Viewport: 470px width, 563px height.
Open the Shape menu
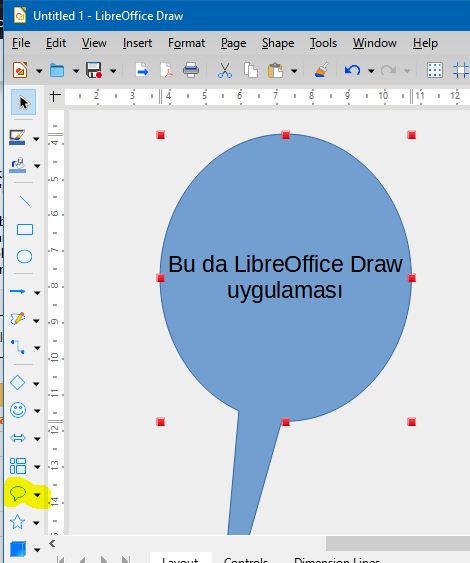278,43
